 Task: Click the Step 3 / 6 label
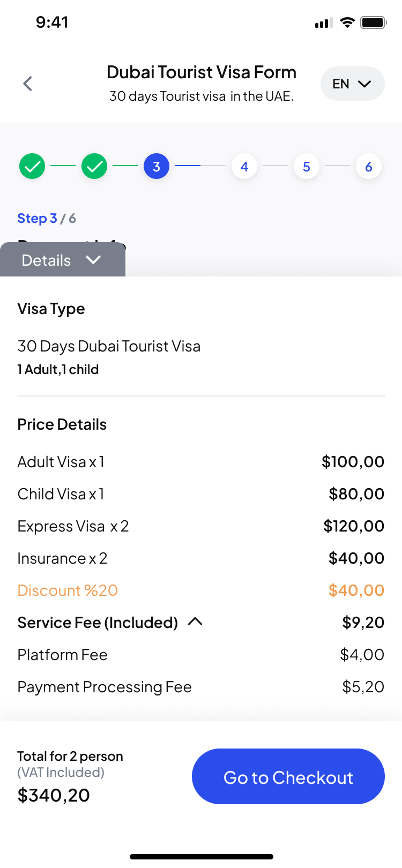click(x=47, y=219)
